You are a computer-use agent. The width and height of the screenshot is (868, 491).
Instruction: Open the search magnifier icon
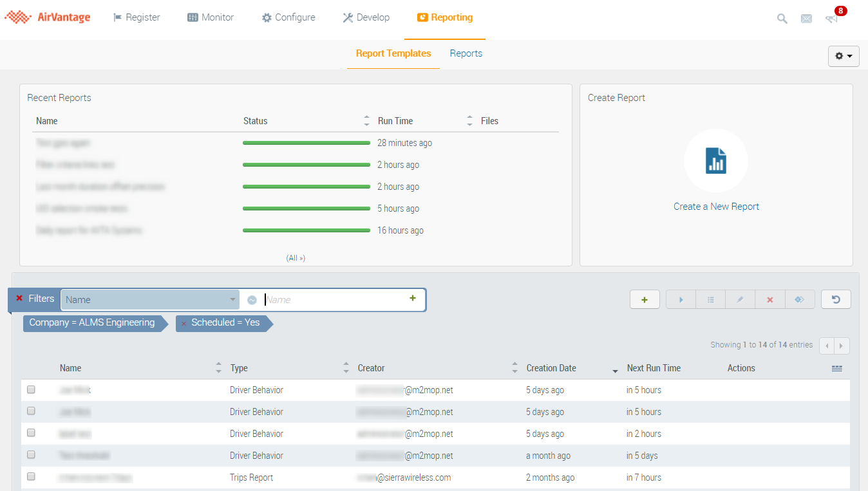coord(782,19)
